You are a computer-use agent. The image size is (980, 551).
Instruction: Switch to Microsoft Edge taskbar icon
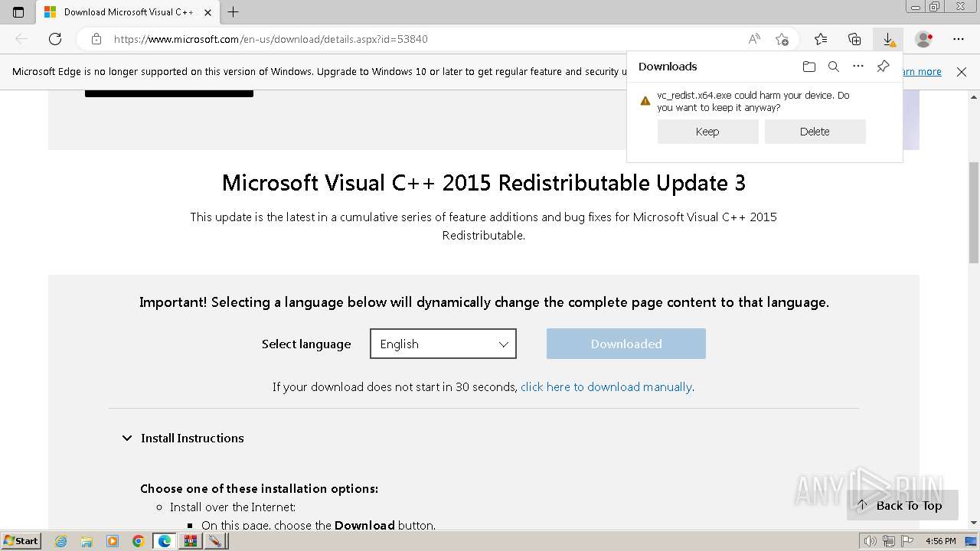pyautogui.click(x=165, y=541)
